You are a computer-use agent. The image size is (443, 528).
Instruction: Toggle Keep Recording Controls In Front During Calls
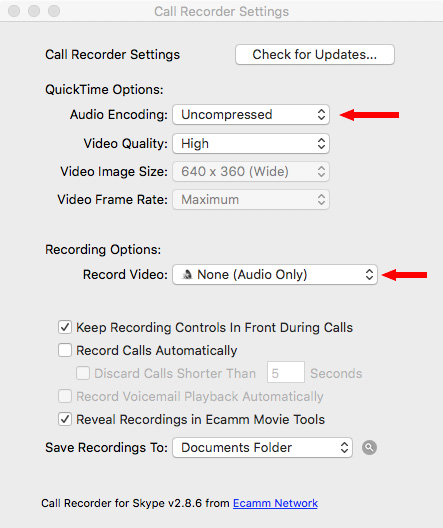click(x=65, y=327)
